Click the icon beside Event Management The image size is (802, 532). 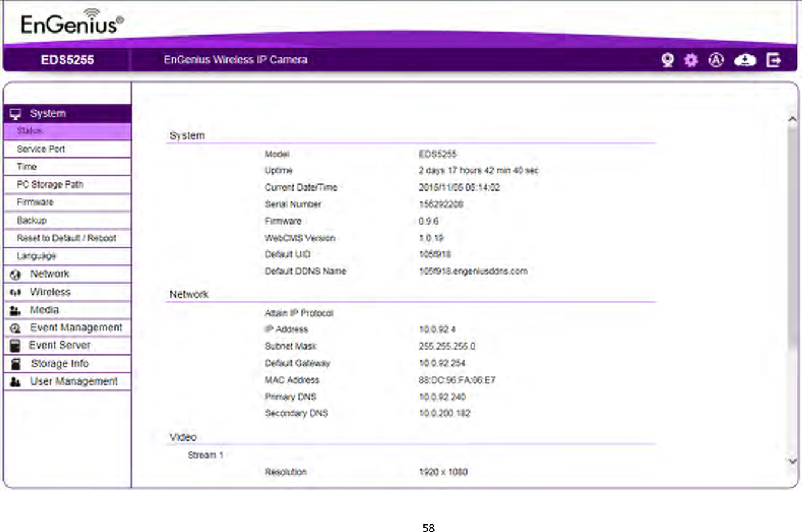[x=15, y=328]
